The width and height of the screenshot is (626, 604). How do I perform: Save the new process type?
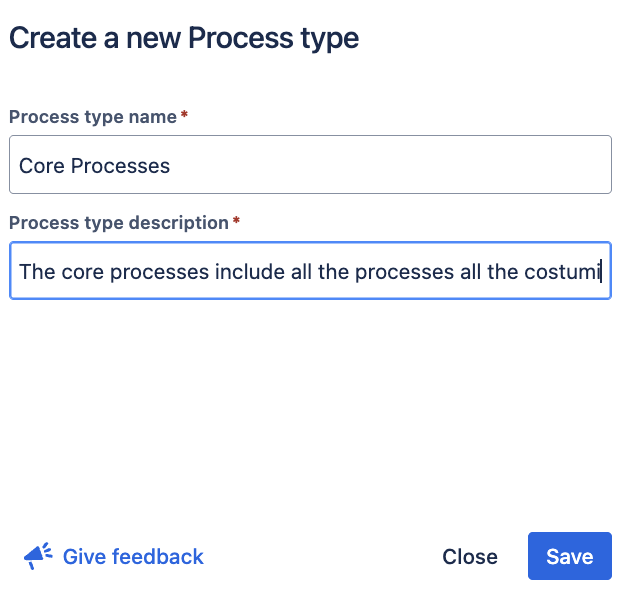569,557
